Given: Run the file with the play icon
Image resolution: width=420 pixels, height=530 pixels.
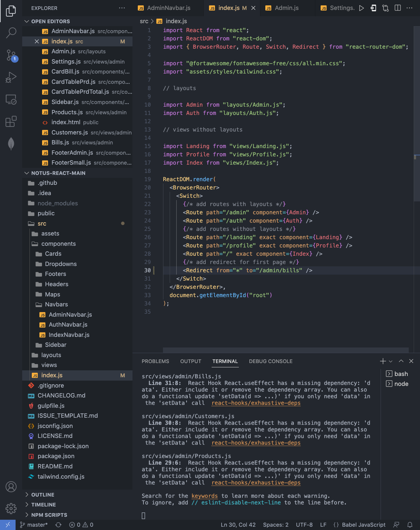Looking at the screenshot, I should [362, 8].
